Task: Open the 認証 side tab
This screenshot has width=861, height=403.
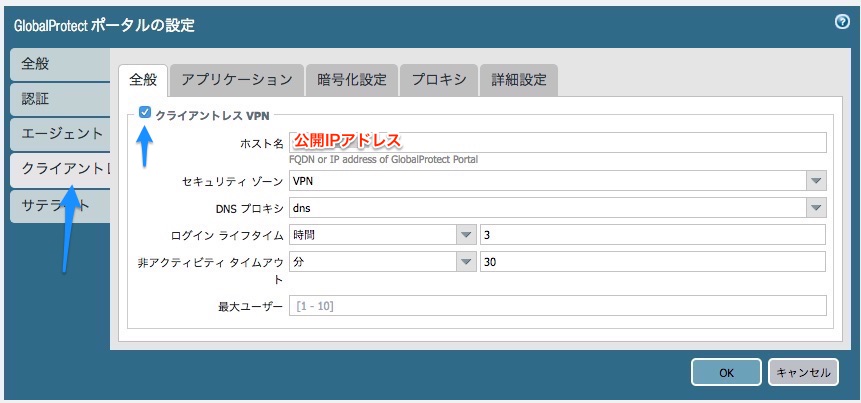Action: pyautogui.click(x=60, y=99)
